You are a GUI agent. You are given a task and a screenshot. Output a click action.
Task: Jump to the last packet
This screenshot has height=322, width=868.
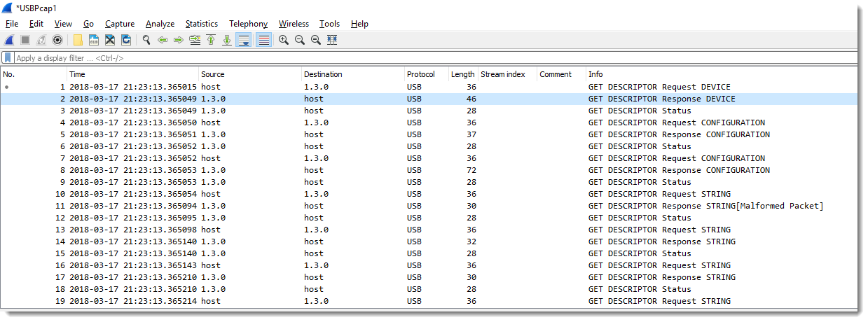coord(227,40)
